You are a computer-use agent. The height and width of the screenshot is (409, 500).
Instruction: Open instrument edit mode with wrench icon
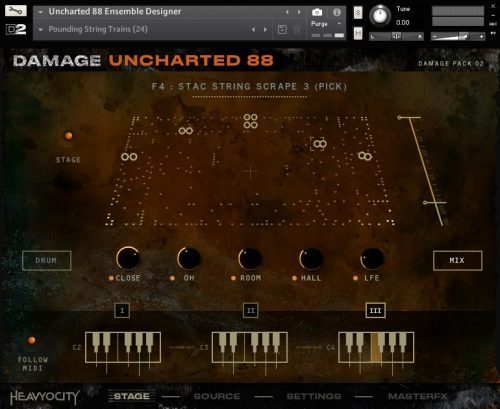(x=16, y=11)
